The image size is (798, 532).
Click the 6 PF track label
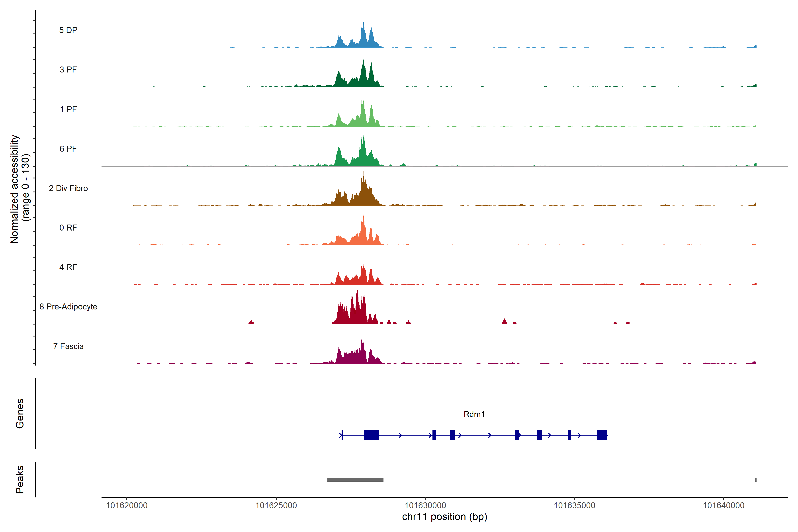tap(68, 149)
